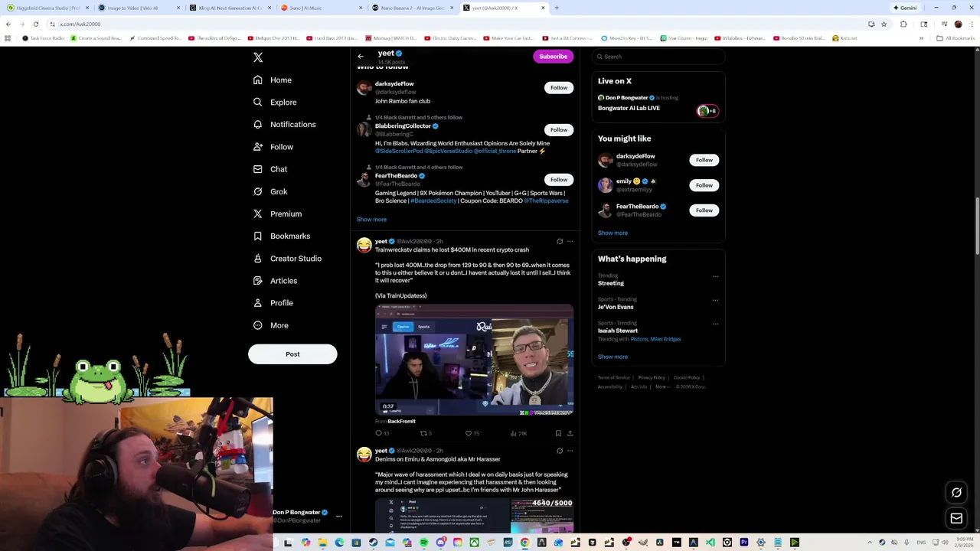This screenshot has height=551, width=980.
Task: Open more options for Streeting trend
Action: pyautogui.click(x=715, y=276)
